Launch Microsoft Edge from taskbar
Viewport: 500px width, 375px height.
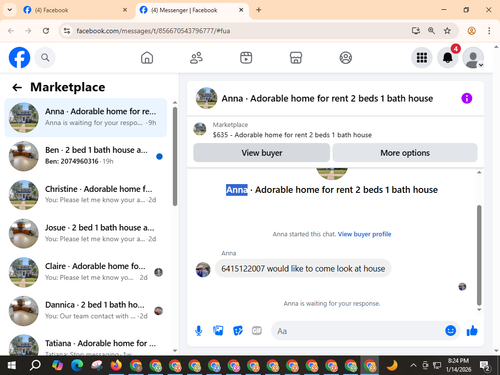77,366
